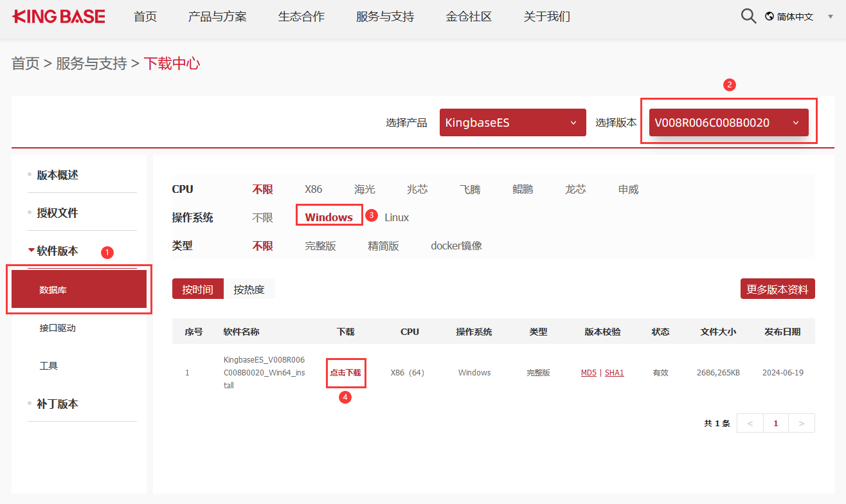846x504 pixels.
Task: Select 接口驱动 in the sidebar
Action: click(x=57, y=328)
